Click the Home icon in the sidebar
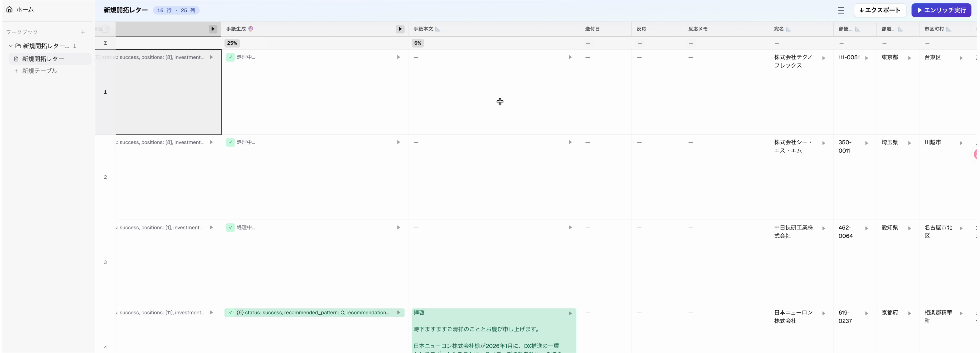This screenshot has width=980, height=353. [x=10, y=10]
